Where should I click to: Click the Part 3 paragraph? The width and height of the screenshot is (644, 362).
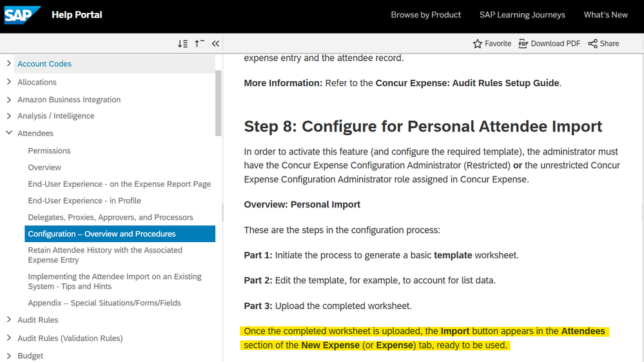tap(327, 306)
